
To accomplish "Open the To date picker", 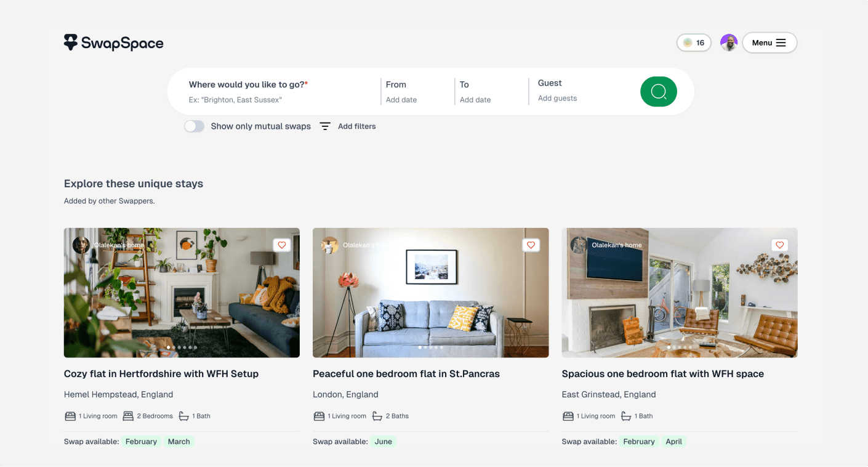I will (490, 92).
